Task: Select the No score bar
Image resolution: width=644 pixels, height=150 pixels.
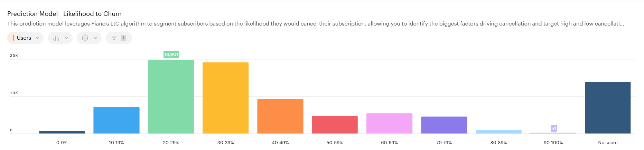Action: [608, 108]
